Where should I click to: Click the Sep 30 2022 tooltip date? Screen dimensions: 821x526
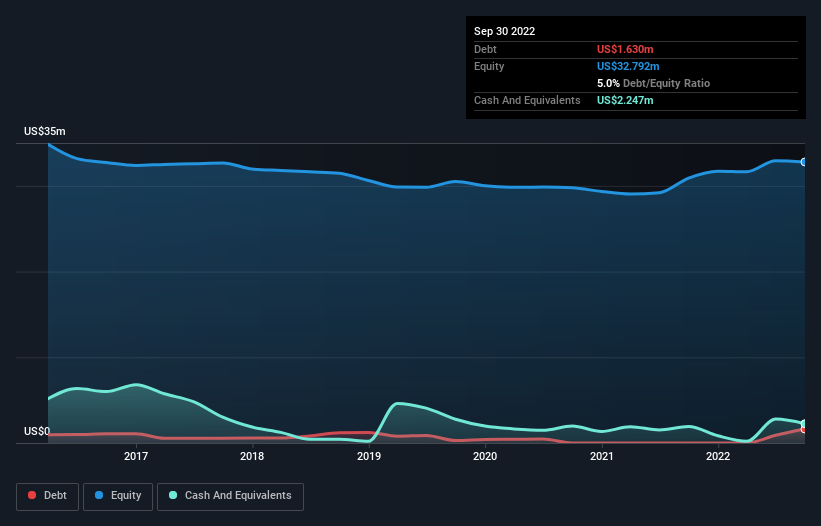pos(504,31)
